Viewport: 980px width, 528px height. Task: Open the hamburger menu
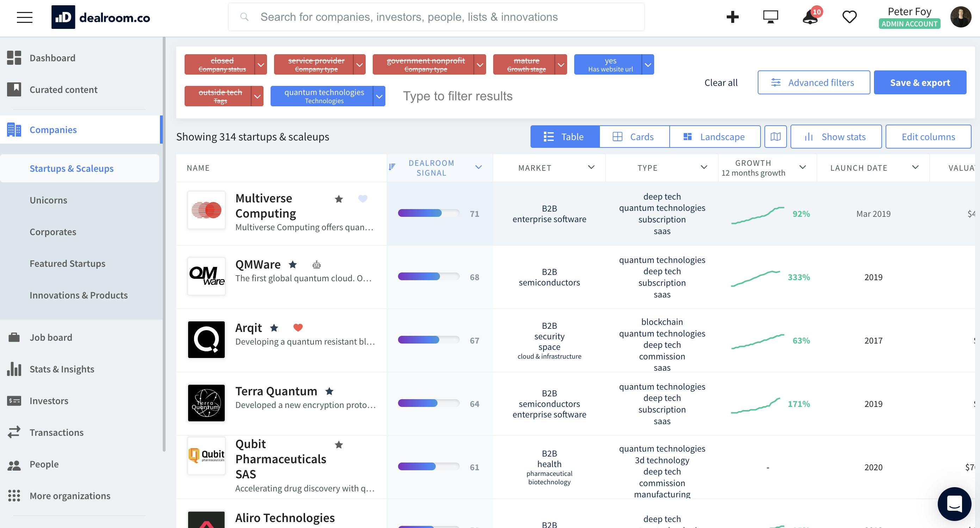24,17
